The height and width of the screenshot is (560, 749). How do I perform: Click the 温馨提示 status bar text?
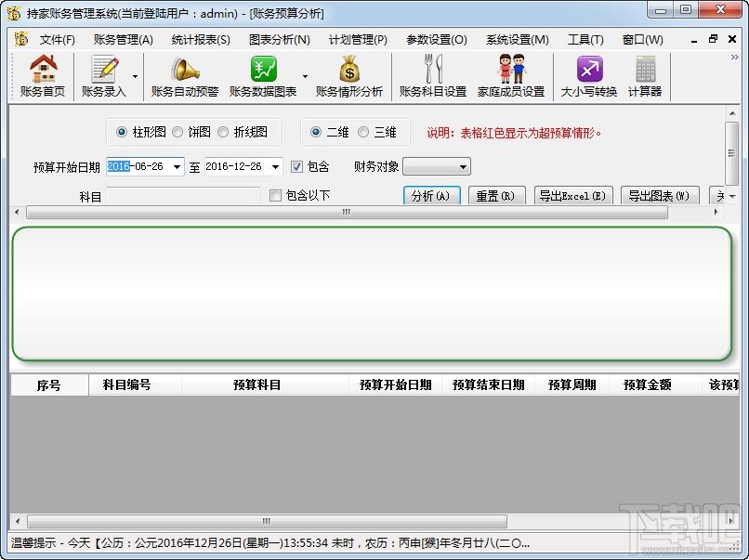pyautogui.click(x=269, y=542)
